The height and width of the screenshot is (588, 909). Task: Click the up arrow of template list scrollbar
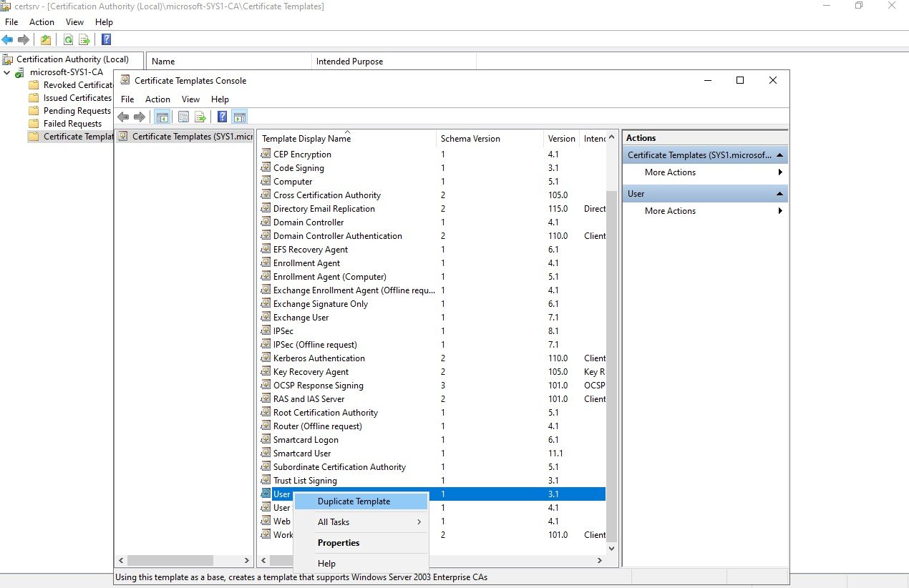tap(611, 137)
